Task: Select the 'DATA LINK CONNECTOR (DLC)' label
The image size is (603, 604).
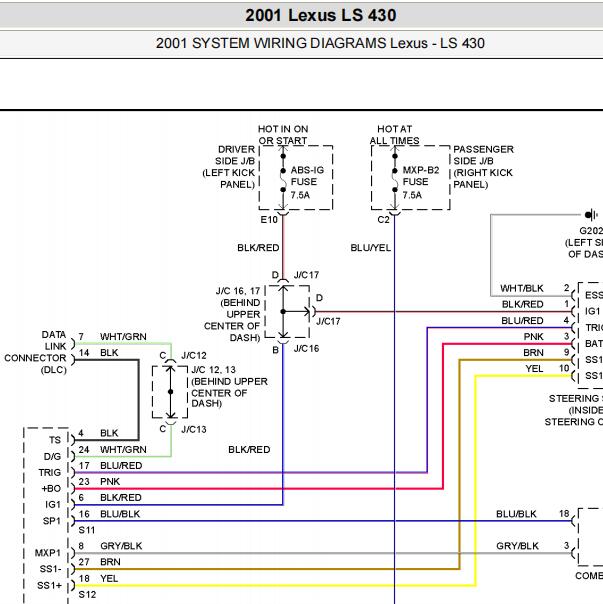Action: (35, 352)
